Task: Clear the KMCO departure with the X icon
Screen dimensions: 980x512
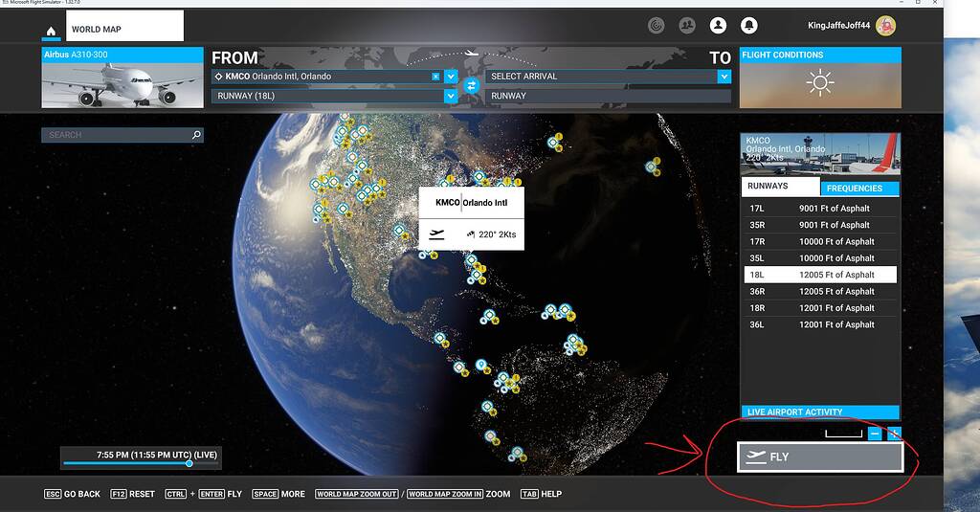Action: click(436, 77)
